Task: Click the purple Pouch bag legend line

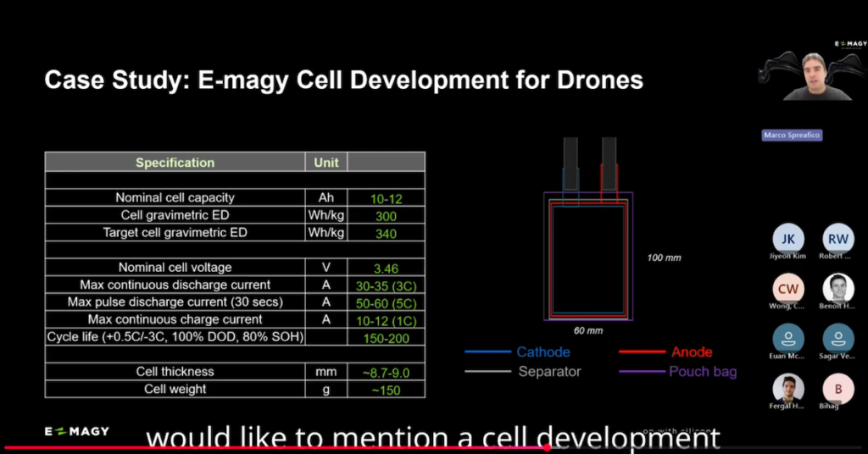Action: (642, 372)
